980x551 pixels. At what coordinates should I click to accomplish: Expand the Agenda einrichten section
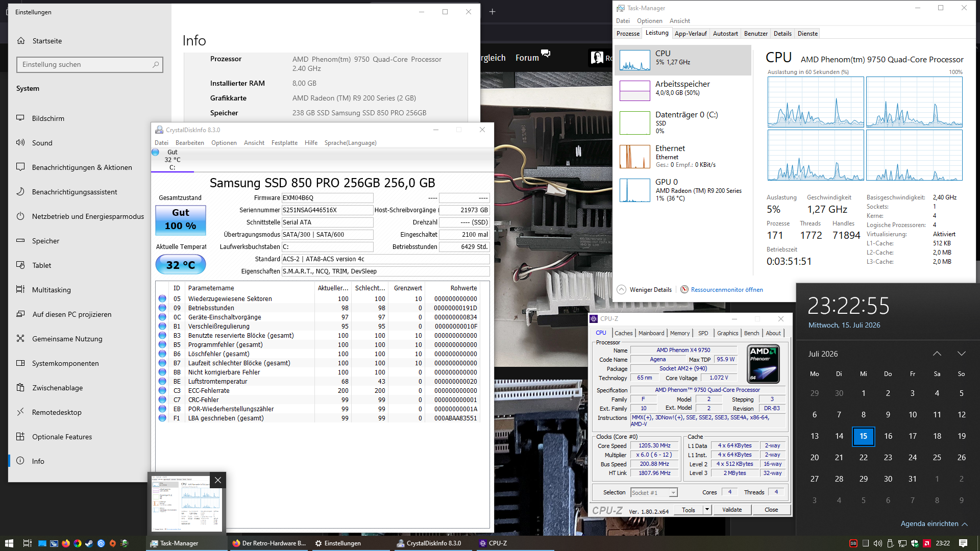tap(934, 523)
